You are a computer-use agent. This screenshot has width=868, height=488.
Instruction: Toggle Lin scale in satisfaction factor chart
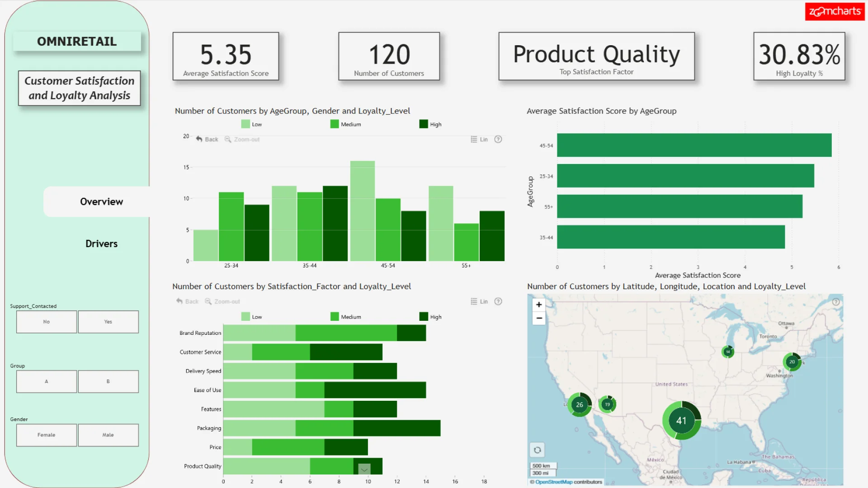pos(479,301)
